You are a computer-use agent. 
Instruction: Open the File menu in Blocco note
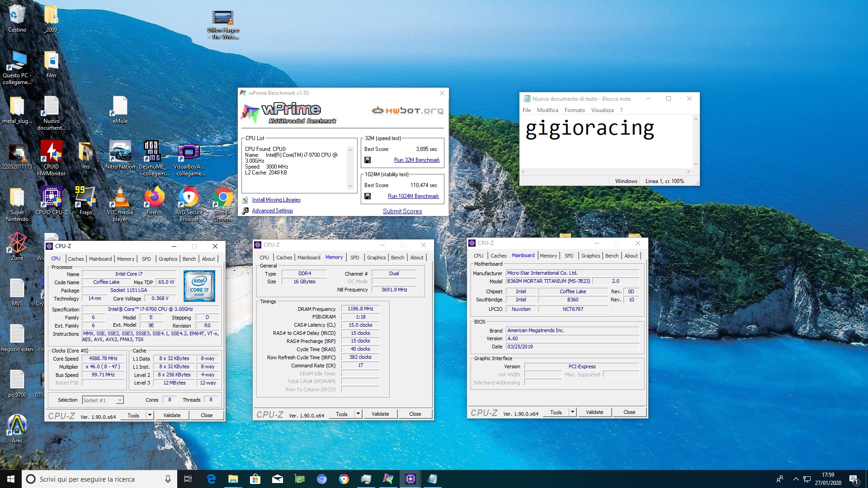point(527,110)
